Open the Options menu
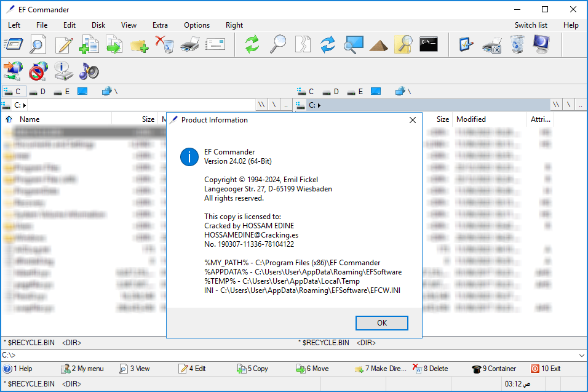 (197, 25)
